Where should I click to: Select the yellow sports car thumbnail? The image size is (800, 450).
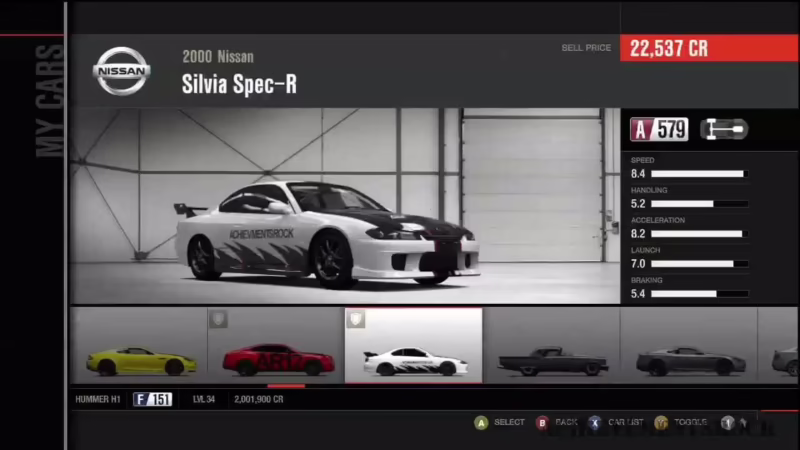click(x=139, y=345)
